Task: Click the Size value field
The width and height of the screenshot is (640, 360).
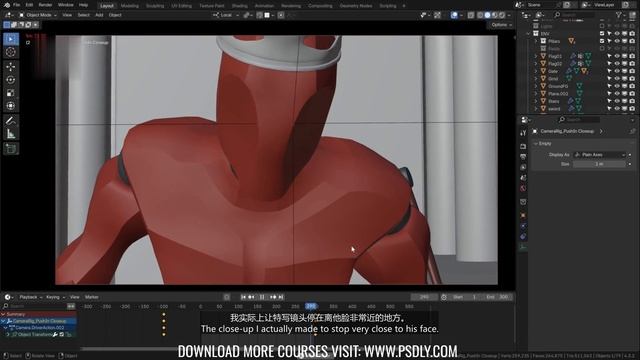Action: coord(599,164)
